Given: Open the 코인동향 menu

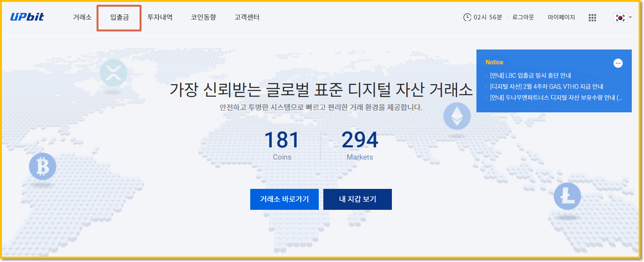Looking at the screenshot, I should click(x=203, y=18).
